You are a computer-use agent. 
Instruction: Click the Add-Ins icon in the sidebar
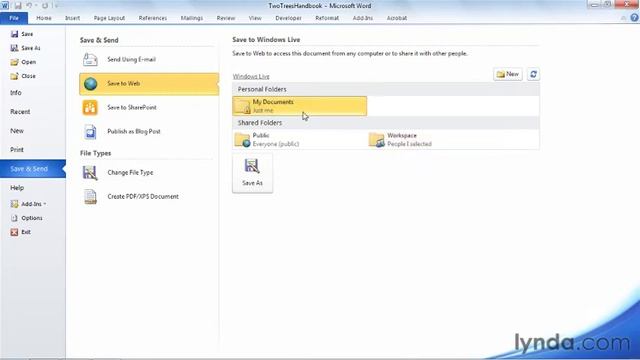15,204
